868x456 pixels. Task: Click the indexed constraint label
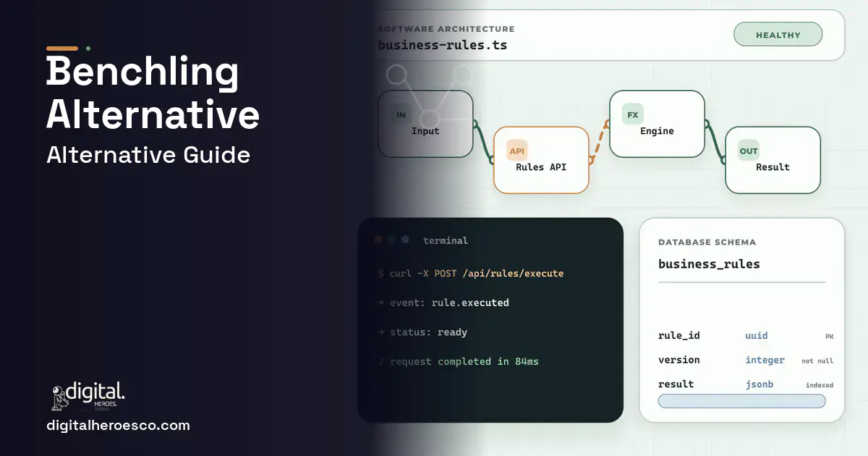820,385
